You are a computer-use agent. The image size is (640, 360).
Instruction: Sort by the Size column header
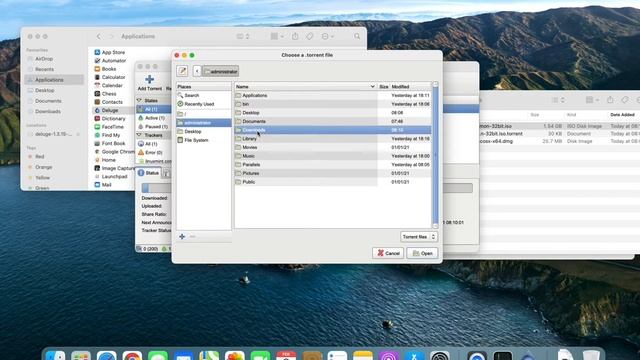click(384, 87)
